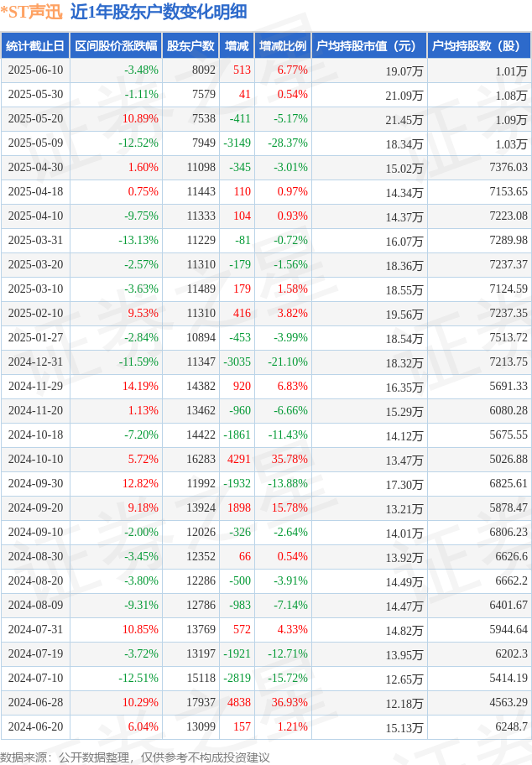
Task: Click the 数据来源 disclaimer footer text
Action: click(135, 757)
